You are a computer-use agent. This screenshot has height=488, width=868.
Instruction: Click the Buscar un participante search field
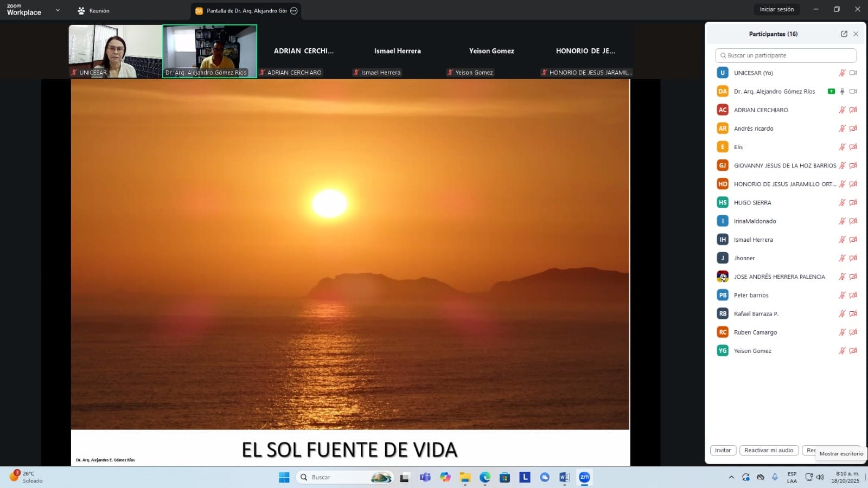786,55
